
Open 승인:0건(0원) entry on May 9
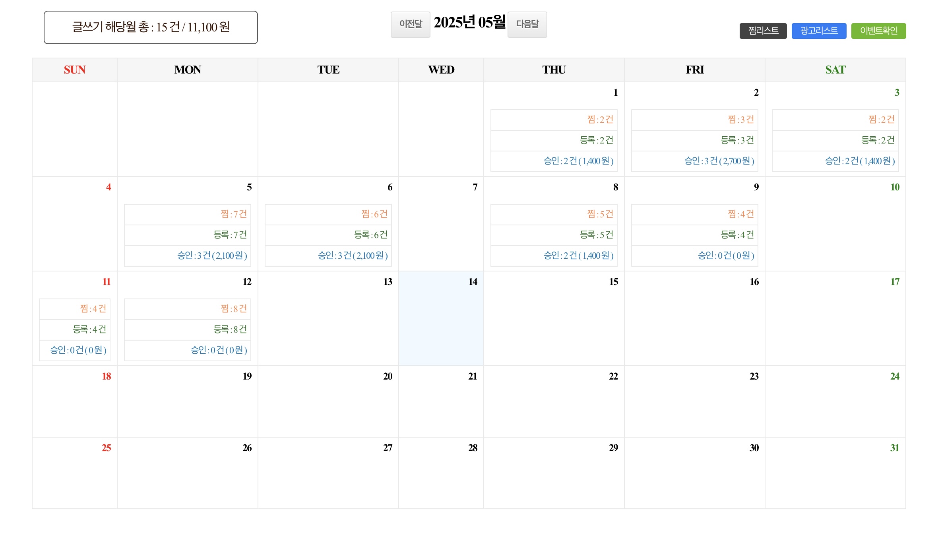pyautogui.click(x=726, y=256)
